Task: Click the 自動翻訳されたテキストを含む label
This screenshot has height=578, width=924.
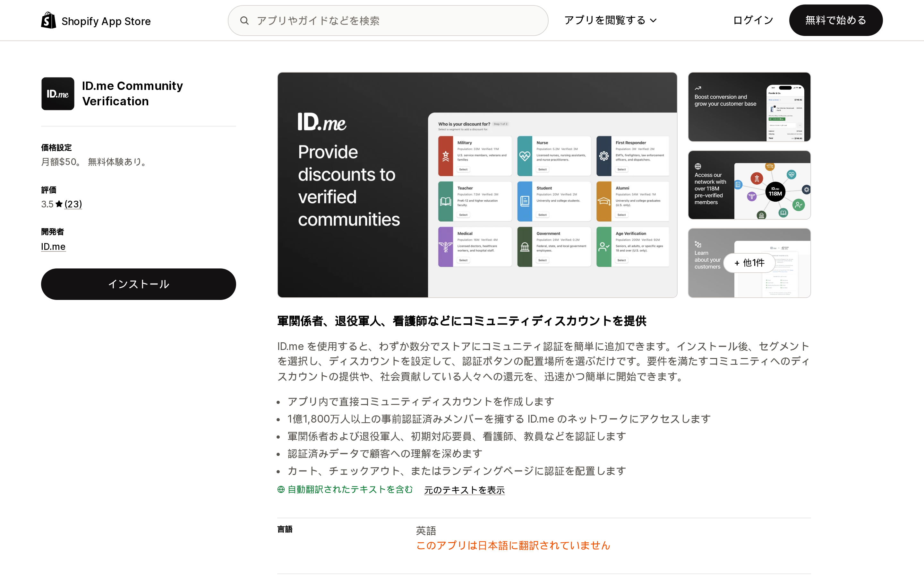Action: [x=350, y=490]
